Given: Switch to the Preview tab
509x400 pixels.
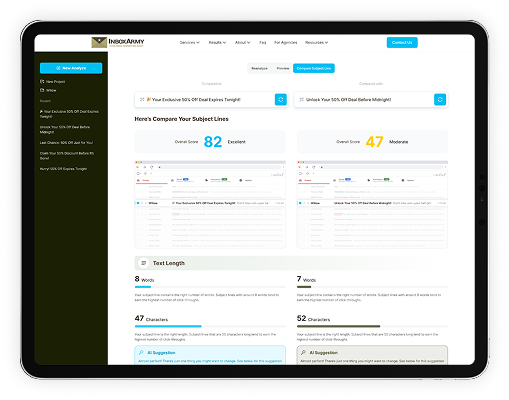Looking at the screenshot, I should coord(283,68).
